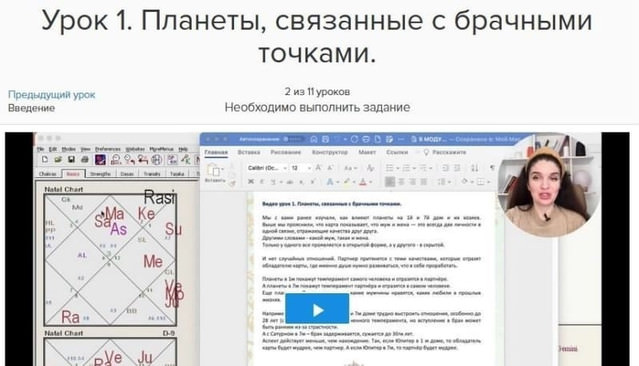The image size is (639, 366).
Task: Switch to the 'Вставка' ribbon tab
Action: coord(249,152)
